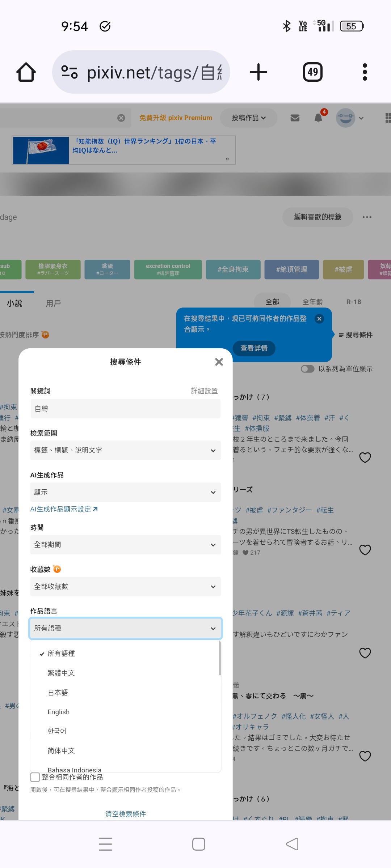Switch to the 小說 tab
This screenshot has height=868, width=391.
pyautogui.click(x=14, y=303)
